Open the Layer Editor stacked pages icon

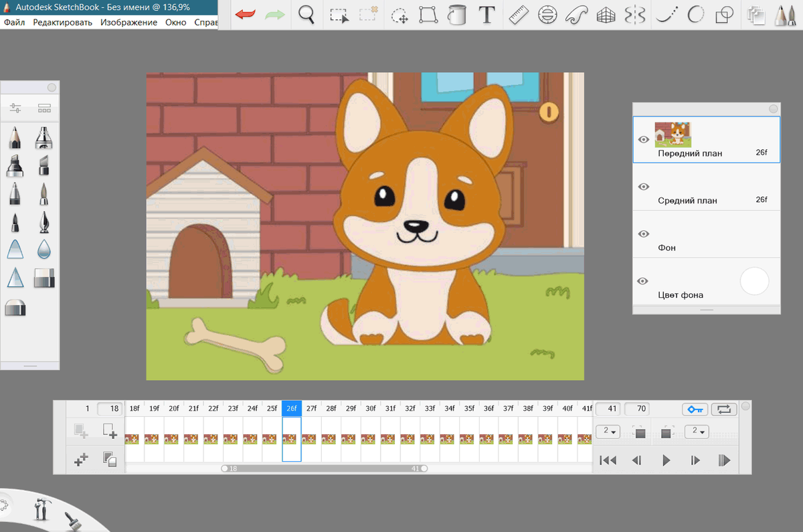click(x=756, y=15)
